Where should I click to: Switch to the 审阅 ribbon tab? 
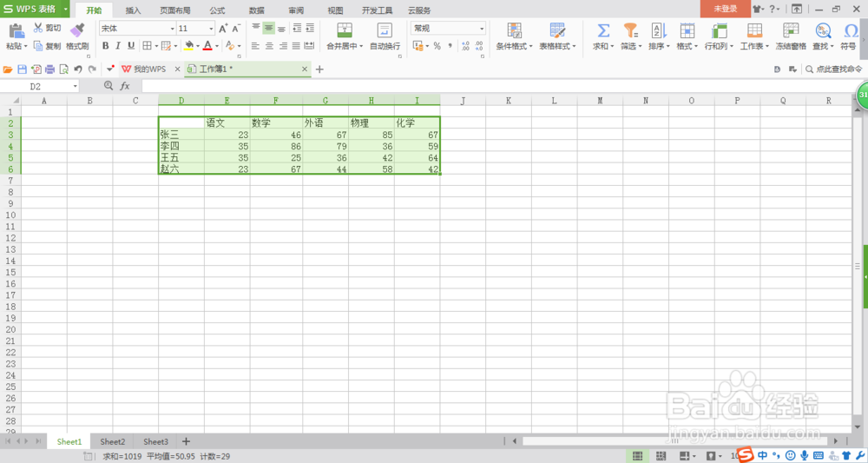point(296,10)
